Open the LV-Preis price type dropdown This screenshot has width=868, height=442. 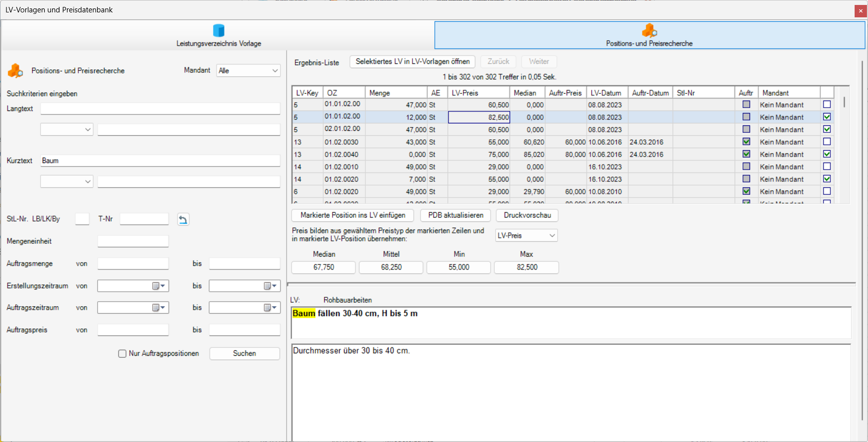click(526, 236)
